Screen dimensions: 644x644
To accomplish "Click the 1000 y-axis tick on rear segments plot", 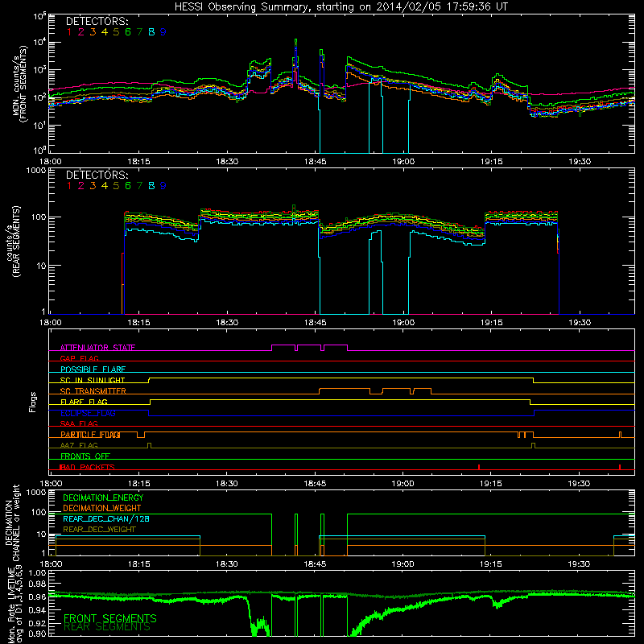I will (35, 170).
